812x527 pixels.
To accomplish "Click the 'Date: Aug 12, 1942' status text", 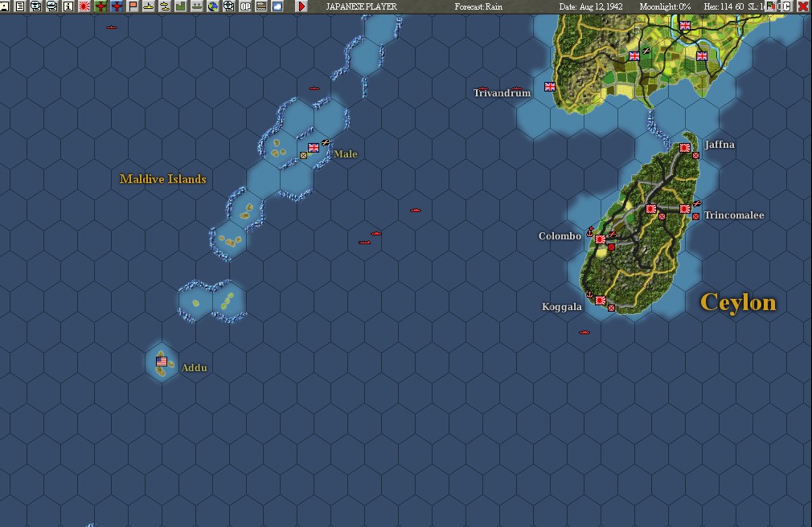I will coord(591,6).
